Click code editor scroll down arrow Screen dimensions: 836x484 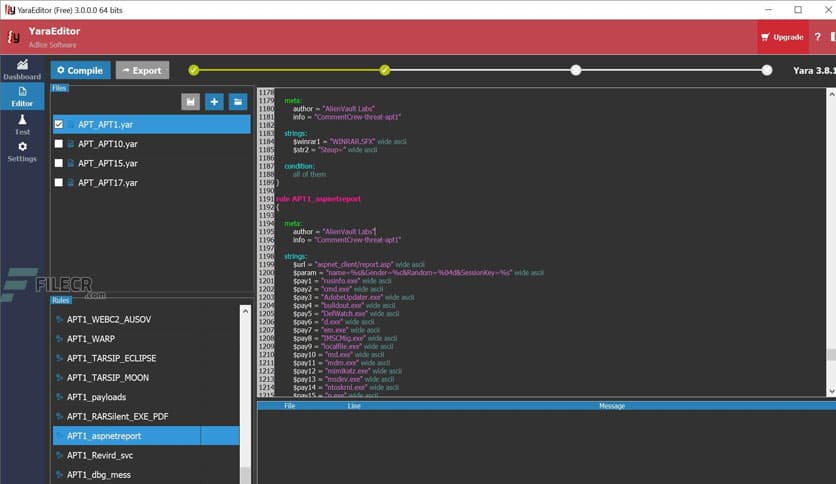[831, 391]
